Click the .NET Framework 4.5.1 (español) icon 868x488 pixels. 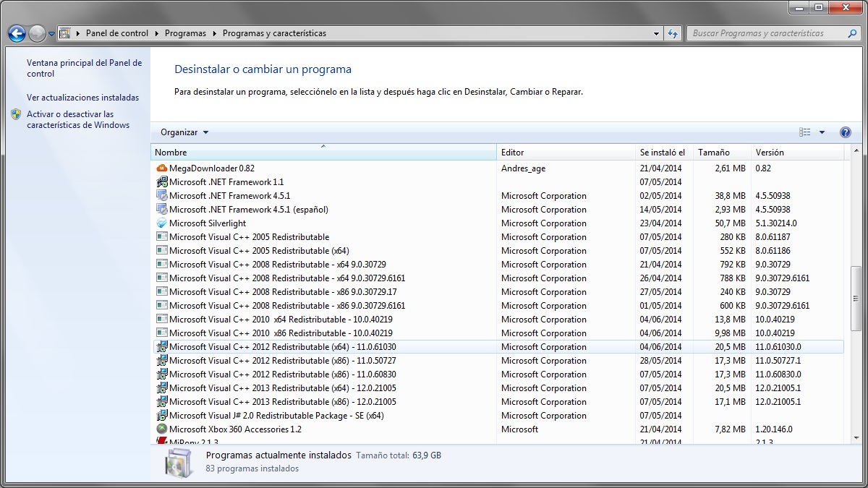162,210
